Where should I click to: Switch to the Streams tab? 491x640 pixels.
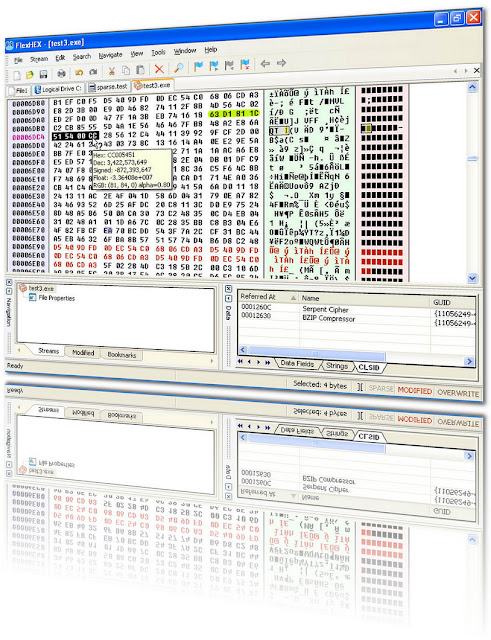coord(48,351)
